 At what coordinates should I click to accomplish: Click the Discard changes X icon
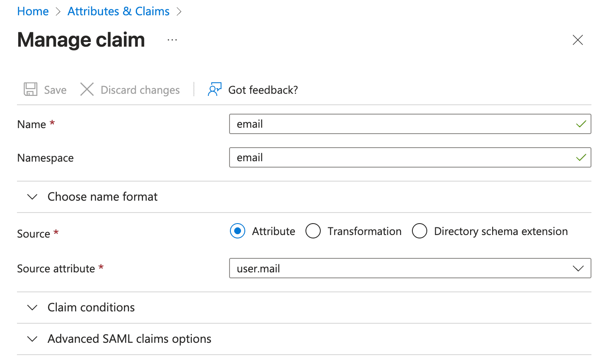pos(87,89)
